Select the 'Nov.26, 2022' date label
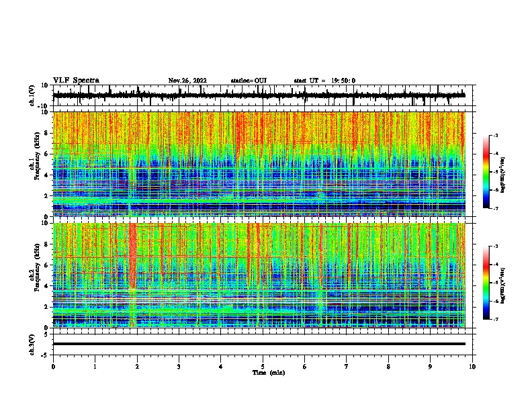 (x=187, y=81)
